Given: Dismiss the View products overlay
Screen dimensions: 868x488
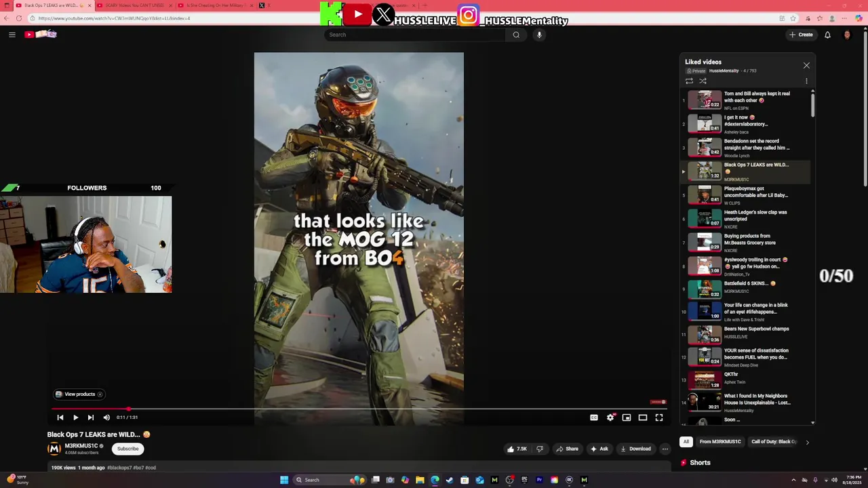Looking at the screenshot, I should (x=100, y=394).
